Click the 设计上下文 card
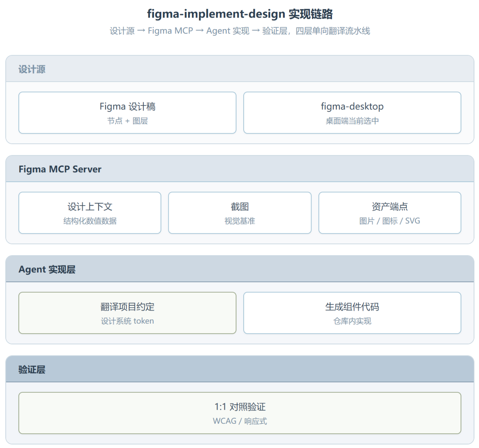 click(x=90, y=213)
